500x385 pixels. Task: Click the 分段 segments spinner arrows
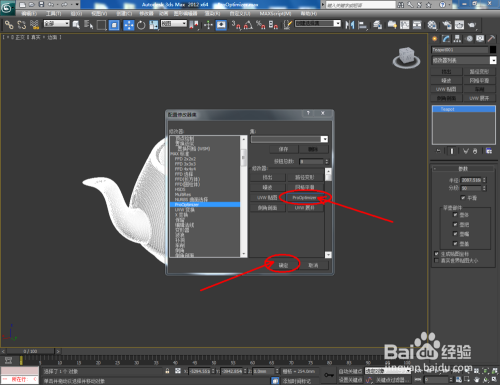coord(484,188)
